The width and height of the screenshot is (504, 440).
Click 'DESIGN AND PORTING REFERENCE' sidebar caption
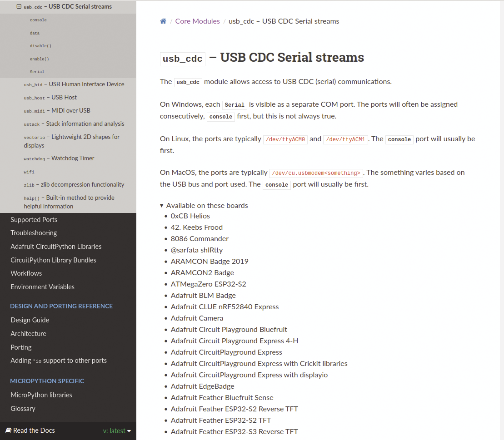(x=61, y=307)
